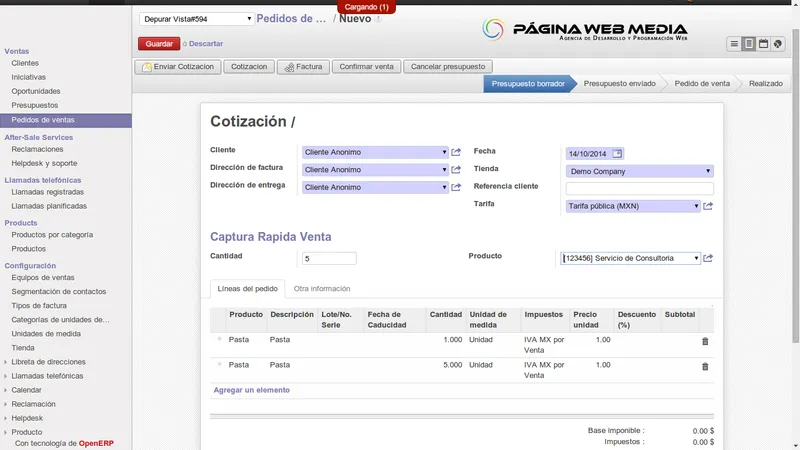Expand Producto configuration menu
800x450 pixels.
tap(27, 432)
